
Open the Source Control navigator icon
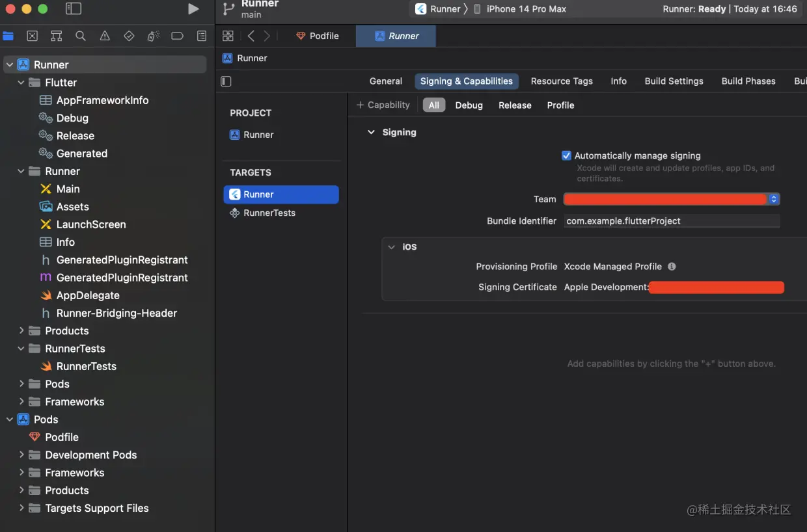pyautogui.click(x=32, y=36)
